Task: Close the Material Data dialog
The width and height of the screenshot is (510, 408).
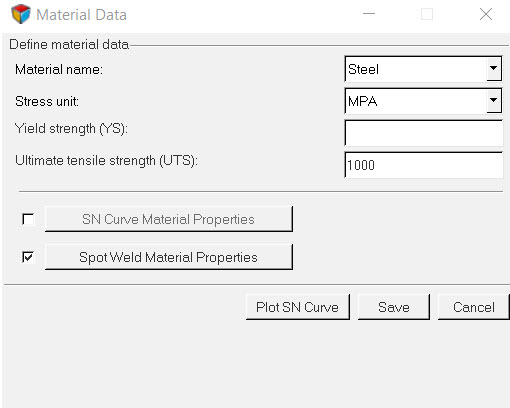Action: click(x=486, y=14)
